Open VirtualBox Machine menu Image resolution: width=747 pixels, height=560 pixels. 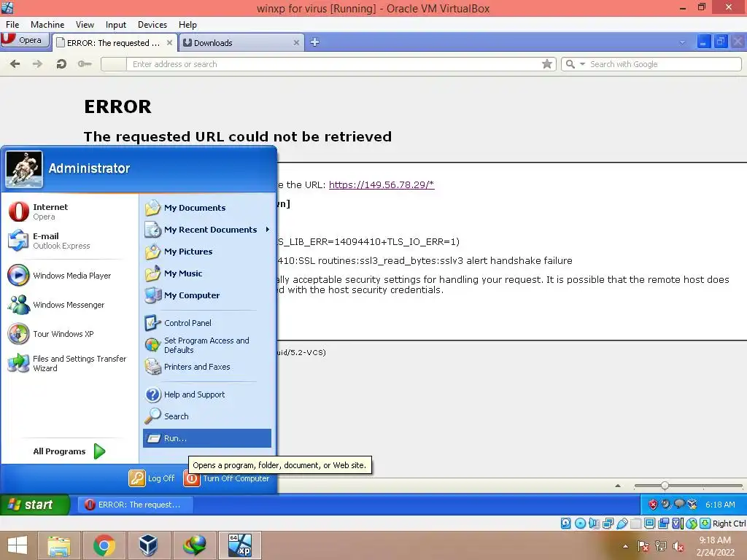tap(47, 25)
